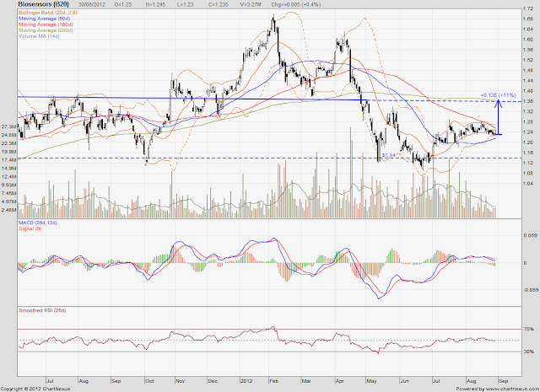Select the Smoothed RSI (25d) panel label

click(x=42, y=310)
